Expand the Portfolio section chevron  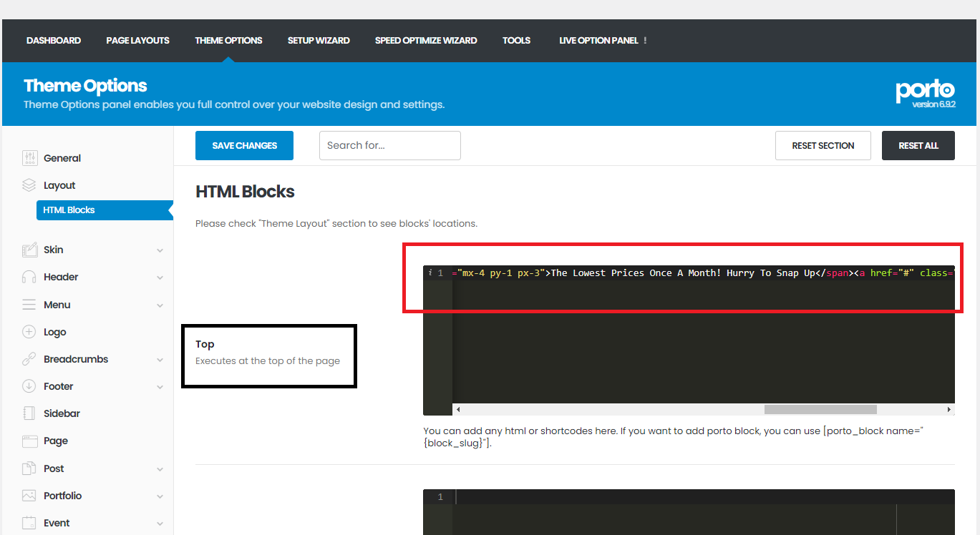tap(160, 496)
